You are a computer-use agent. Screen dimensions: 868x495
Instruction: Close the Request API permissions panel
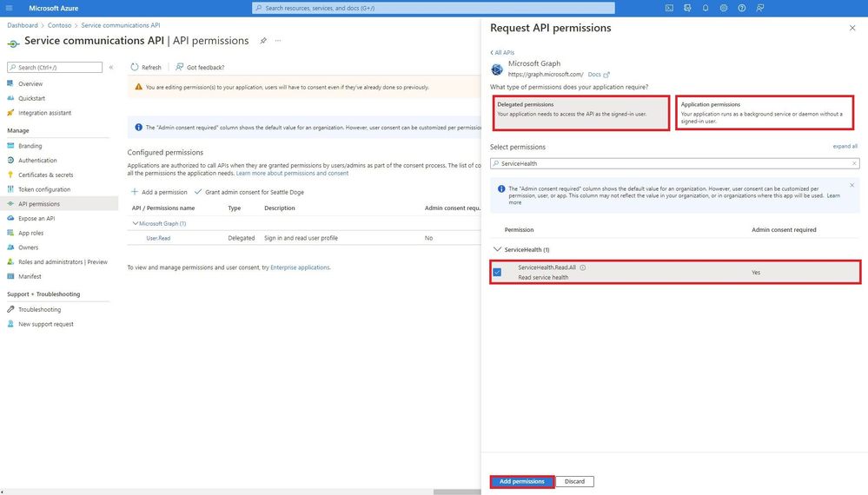point(852,28)
